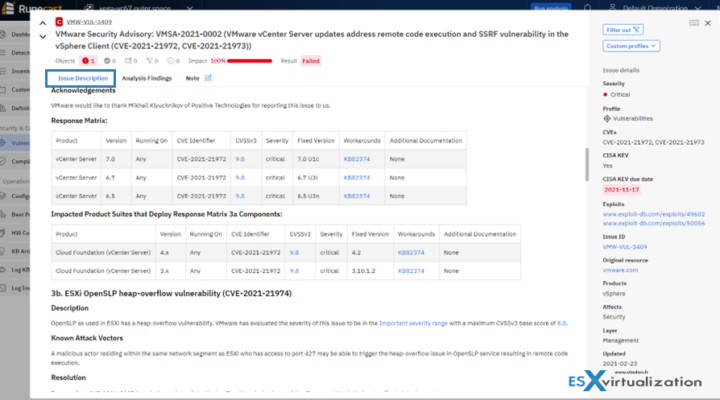720x400 pixels.
Task: Open the Important severity range link
Action: coord(413,323)
